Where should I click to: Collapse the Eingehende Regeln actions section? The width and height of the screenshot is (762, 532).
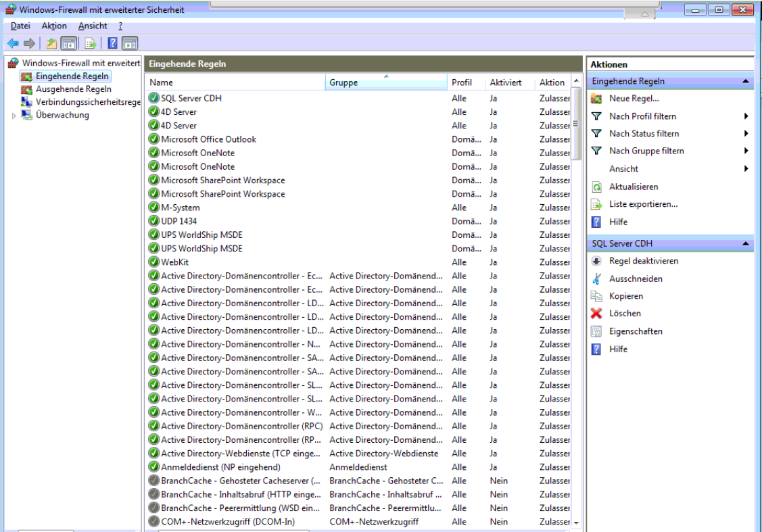(745, 81)
